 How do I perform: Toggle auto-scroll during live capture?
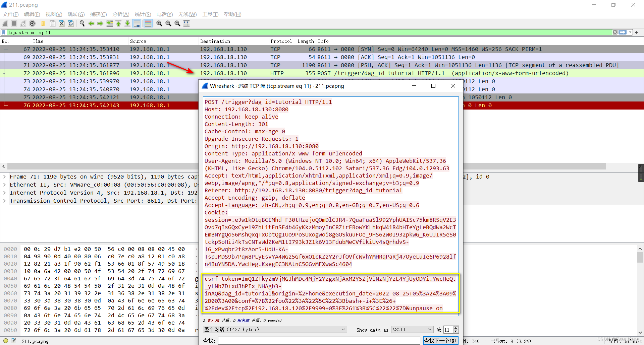click(x=137, y=23)
